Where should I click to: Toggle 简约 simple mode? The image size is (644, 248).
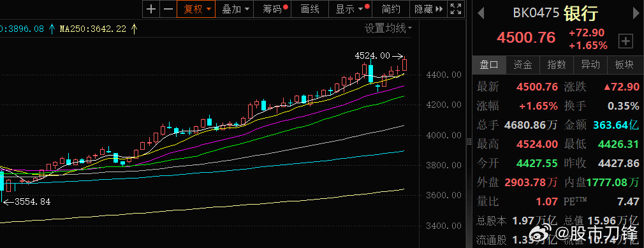click(x=391, y=9)
